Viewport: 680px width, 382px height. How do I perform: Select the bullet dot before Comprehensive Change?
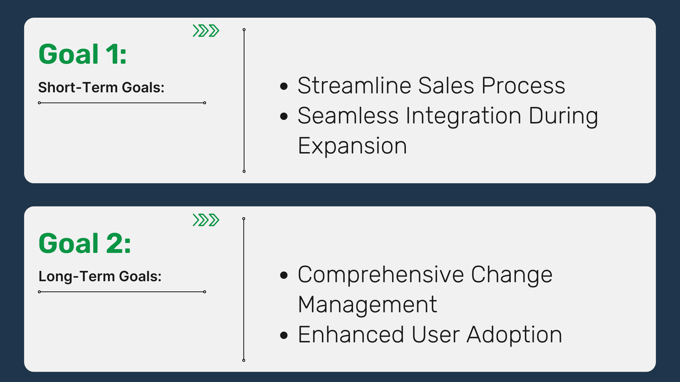tap(284, 275)
